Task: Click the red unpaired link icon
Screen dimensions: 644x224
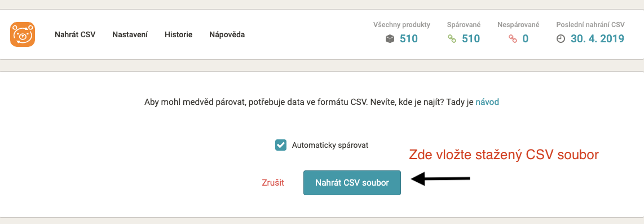Action: pos(513,39)
